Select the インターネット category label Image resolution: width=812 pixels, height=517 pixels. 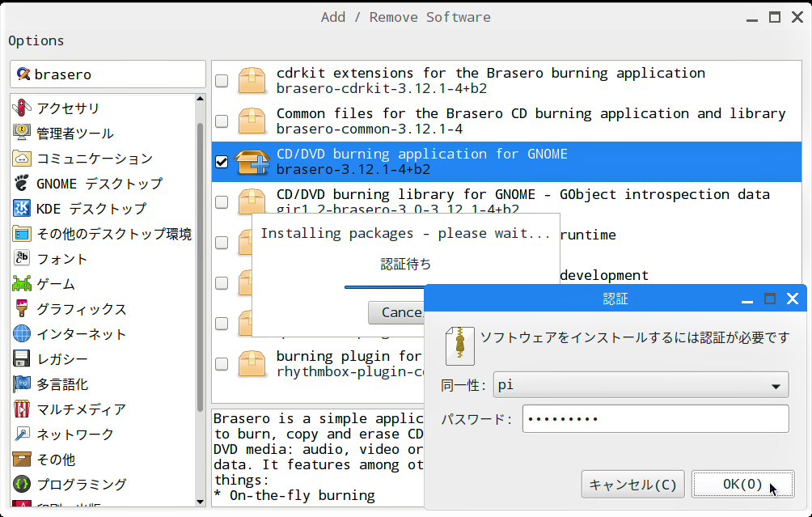[82, 334]
